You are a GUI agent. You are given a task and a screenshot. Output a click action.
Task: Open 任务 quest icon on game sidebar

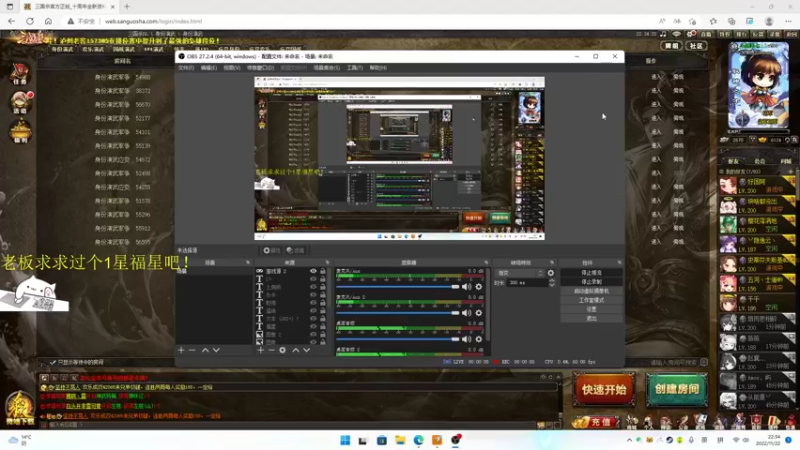[x=19, y=74]
